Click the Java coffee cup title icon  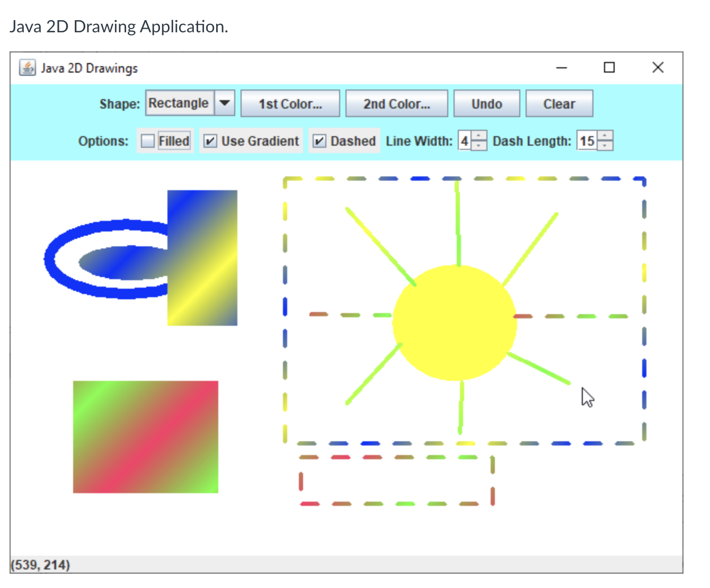click(27, 68)
